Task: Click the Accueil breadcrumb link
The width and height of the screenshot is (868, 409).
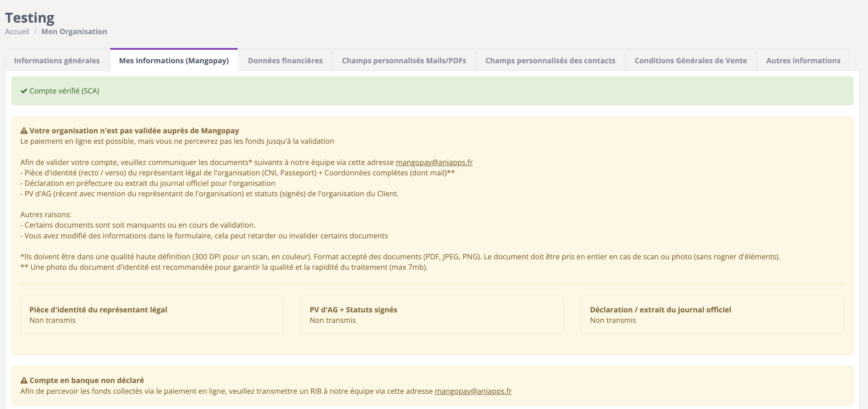Action: [x=17, y=32]
